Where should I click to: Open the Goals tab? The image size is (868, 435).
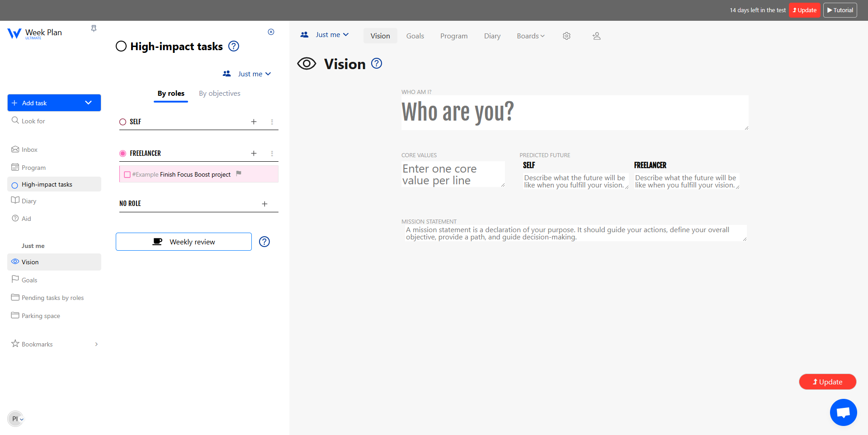415,36
